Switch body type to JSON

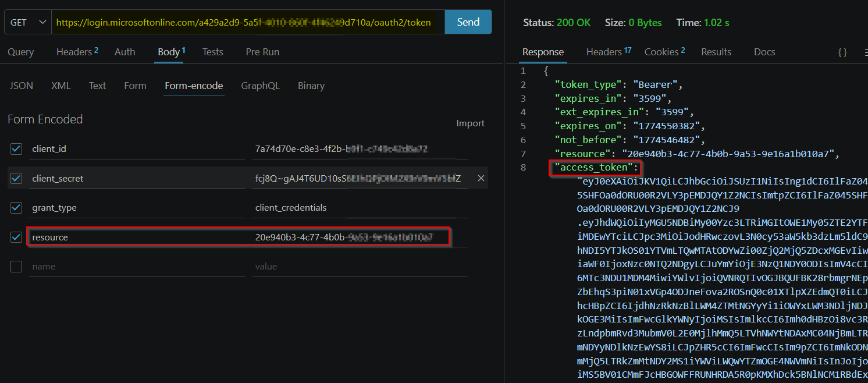click(22, 86)
